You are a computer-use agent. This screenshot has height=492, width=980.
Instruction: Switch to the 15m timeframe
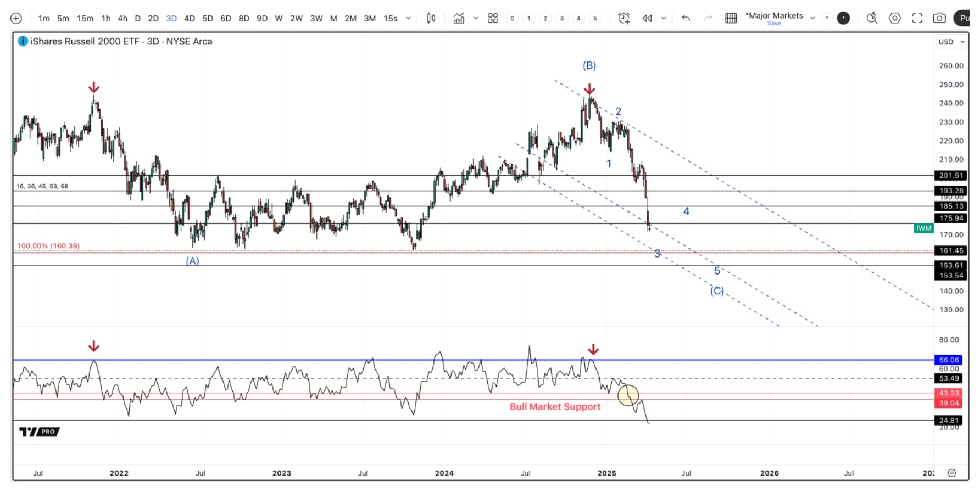pyautogui.click(x=85, y=18)
